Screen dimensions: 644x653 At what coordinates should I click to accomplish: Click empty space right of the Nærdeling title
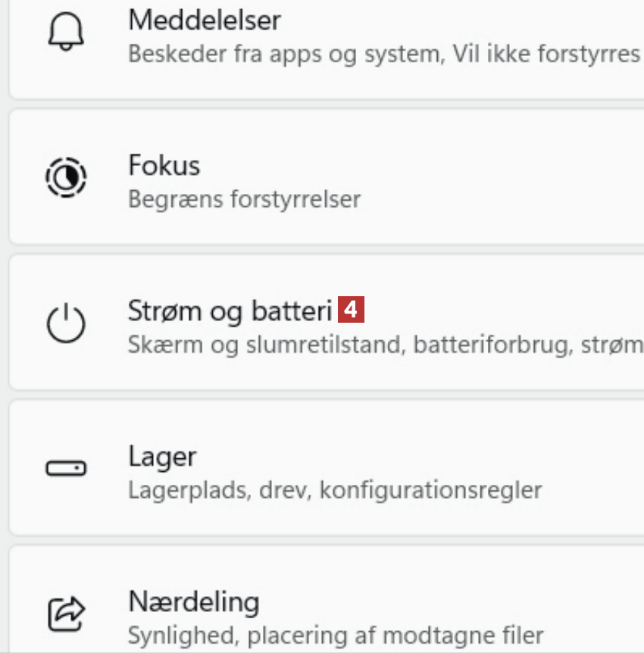coord(455,601)
